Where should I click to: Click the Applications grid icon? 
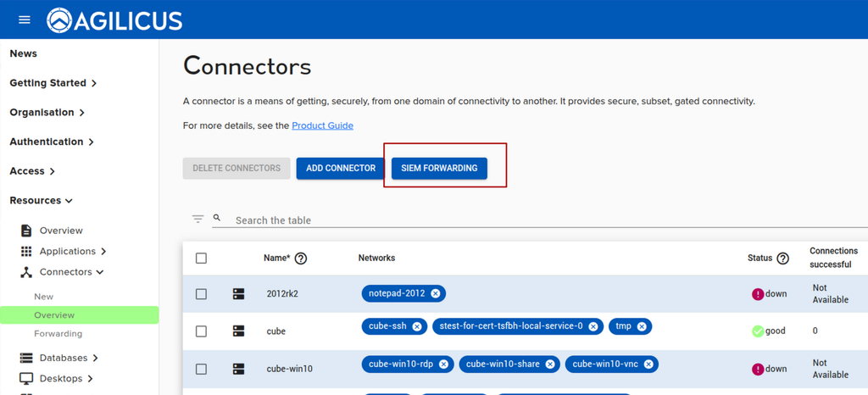[x=26, y=251]
